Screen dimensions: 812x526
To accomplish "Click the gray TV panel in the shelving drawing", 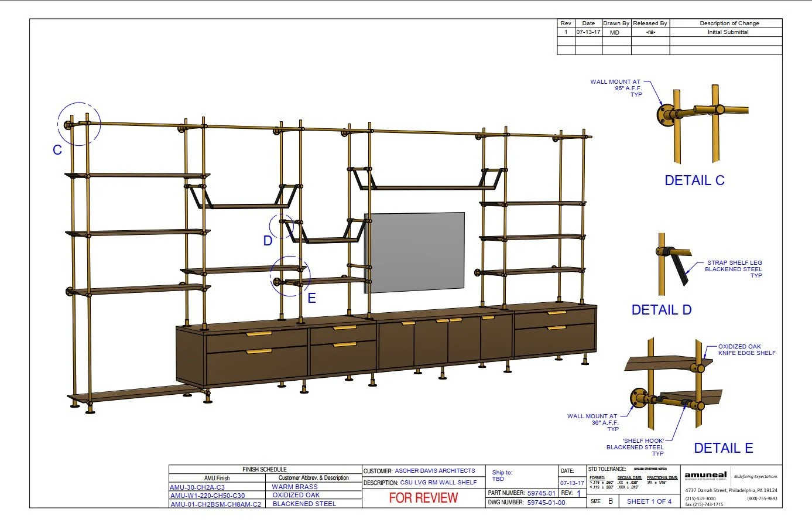I will 414,252.
